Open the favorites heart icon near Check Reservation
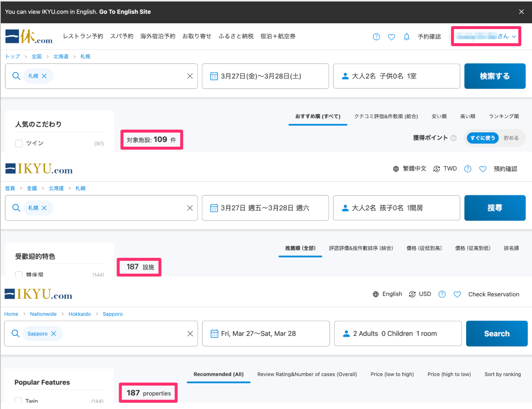 pyautogui.click(x=457, y=294)
